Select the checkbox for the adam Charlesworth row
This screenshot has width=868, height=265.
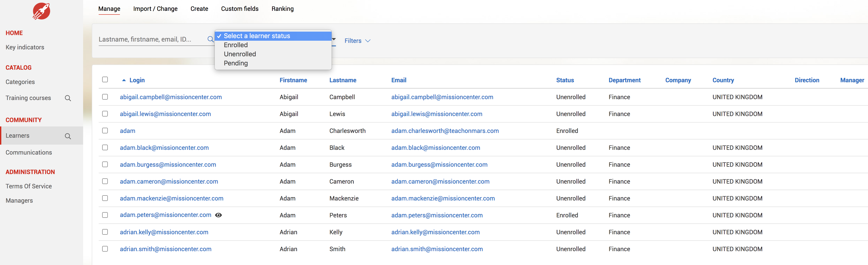[105, 131]
